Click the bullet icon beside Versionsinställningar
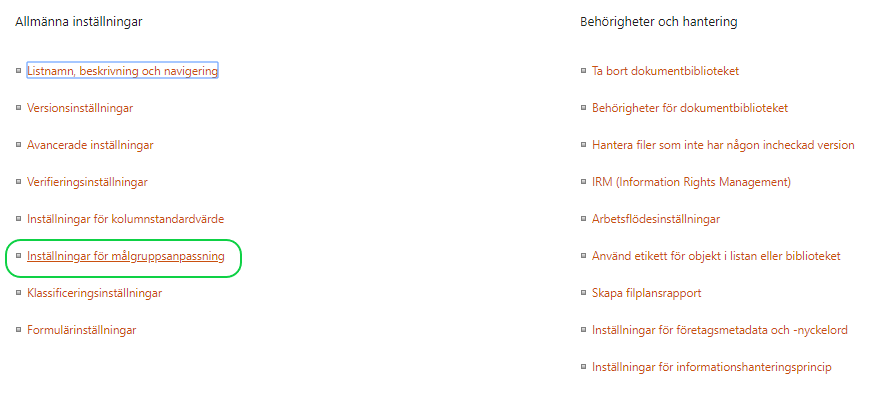888x412 pixels. 18,108
